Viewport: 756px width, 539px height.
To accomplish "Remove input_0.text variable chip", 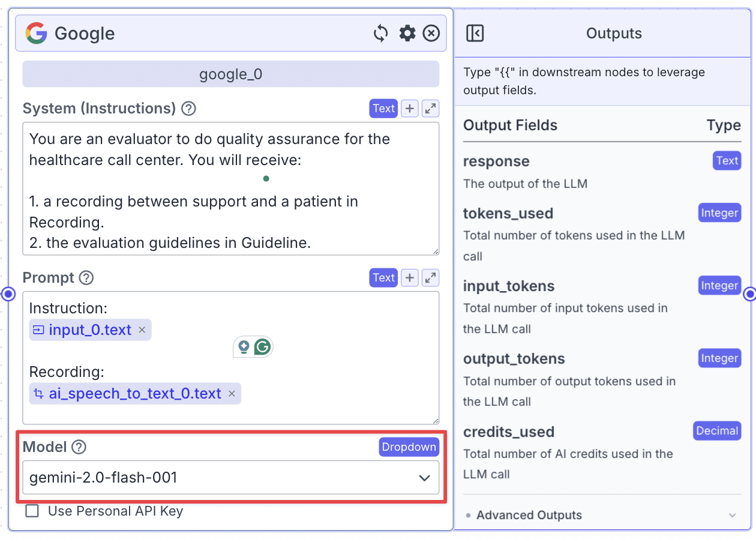I will [142, 330].
